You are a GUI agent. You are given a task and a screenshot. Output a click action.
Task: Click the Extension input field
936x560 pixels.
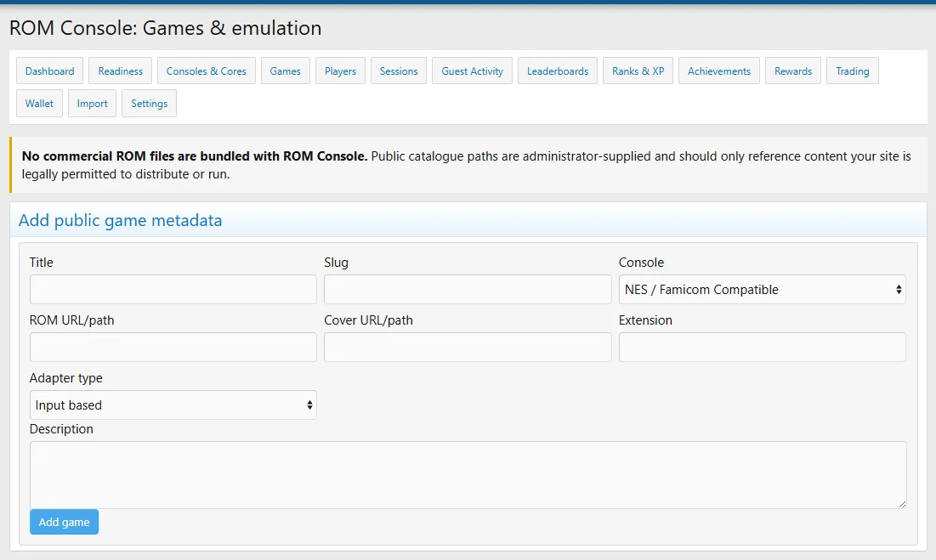tap(763, 347)
